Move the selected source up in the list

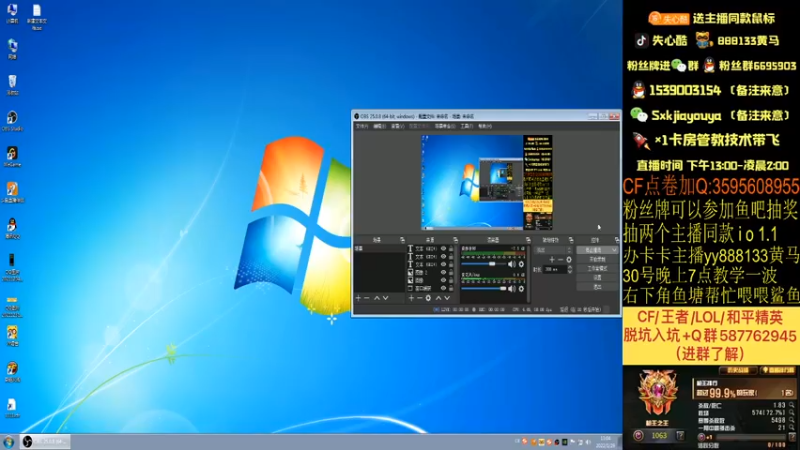[438, 298]
